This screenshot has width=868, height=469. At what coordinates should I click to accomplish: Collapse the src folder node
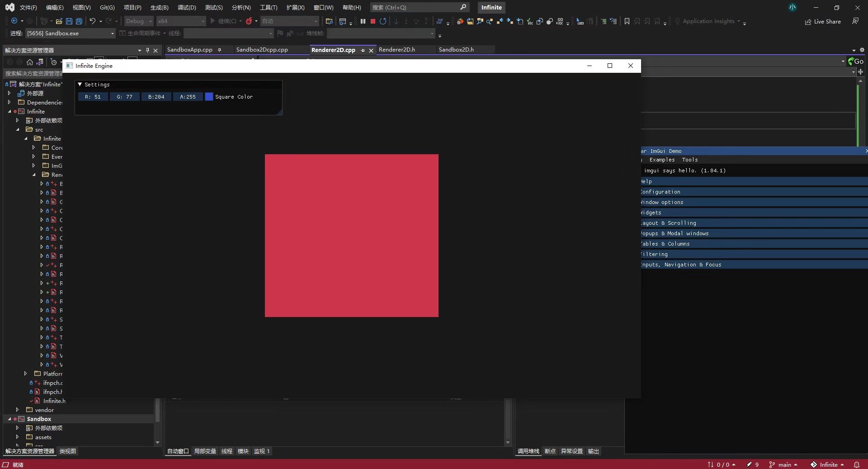point(18,129)
